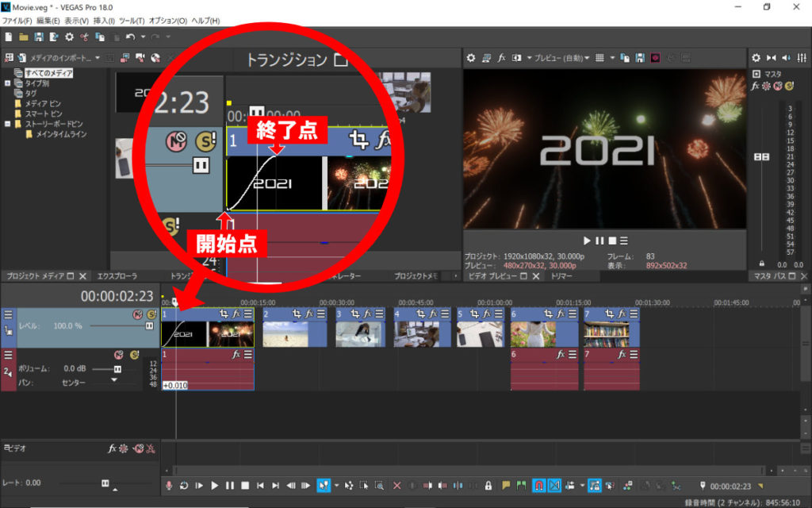This screenshot has height=508, width=812.
Task: Click the red Record button in transport bar
Action: [x=169, y=486]
